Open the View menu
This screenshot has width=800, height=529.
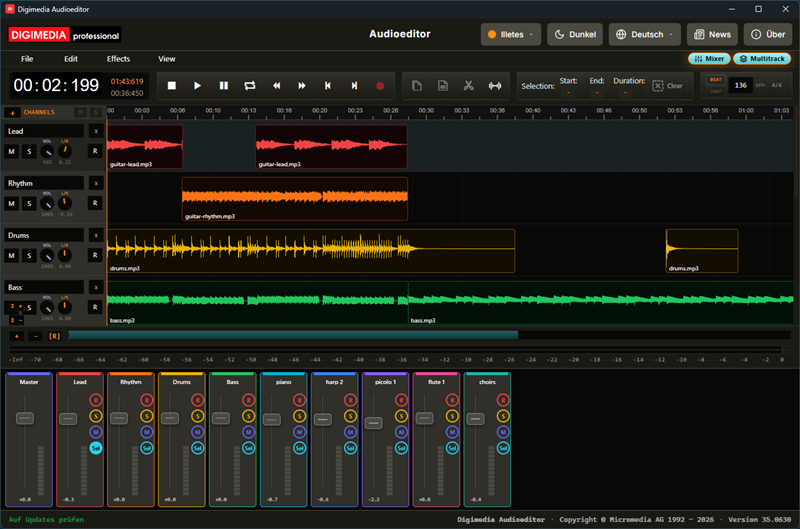click(x=166, y=59)
